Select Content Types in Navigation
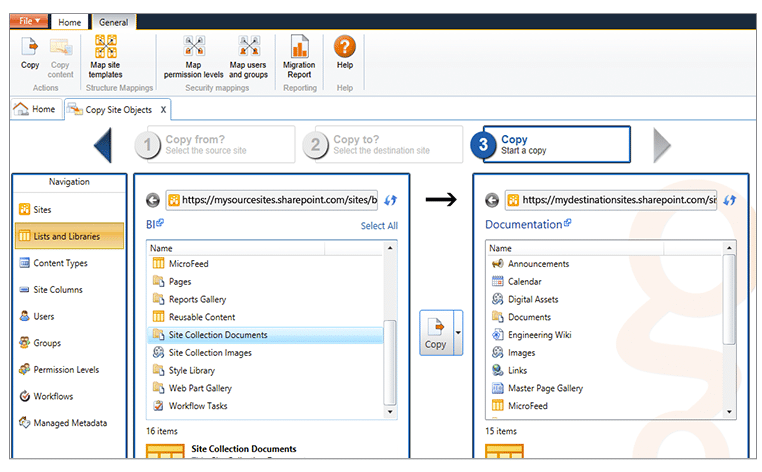This screenshot has height=472, width=762. click(69, 263)
